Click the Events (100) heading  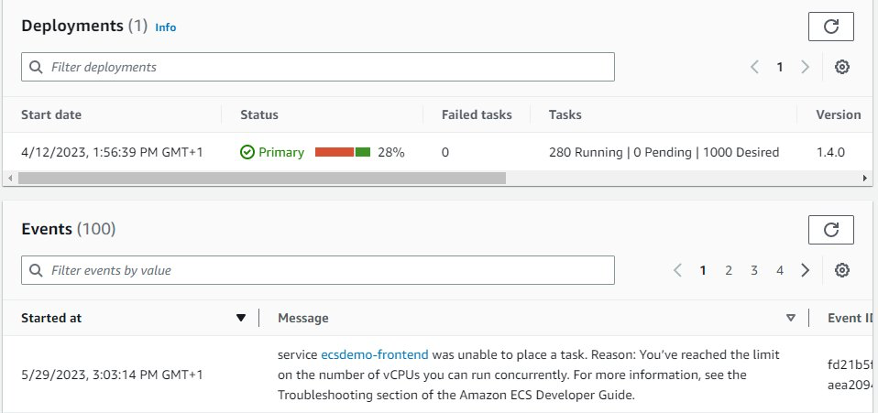coord(68,229)
